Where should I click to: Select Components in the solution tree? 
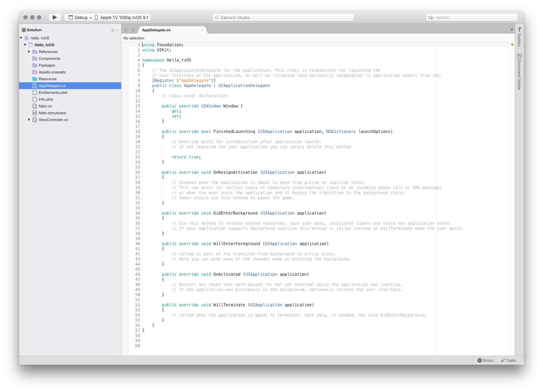(x=49, y=58)
